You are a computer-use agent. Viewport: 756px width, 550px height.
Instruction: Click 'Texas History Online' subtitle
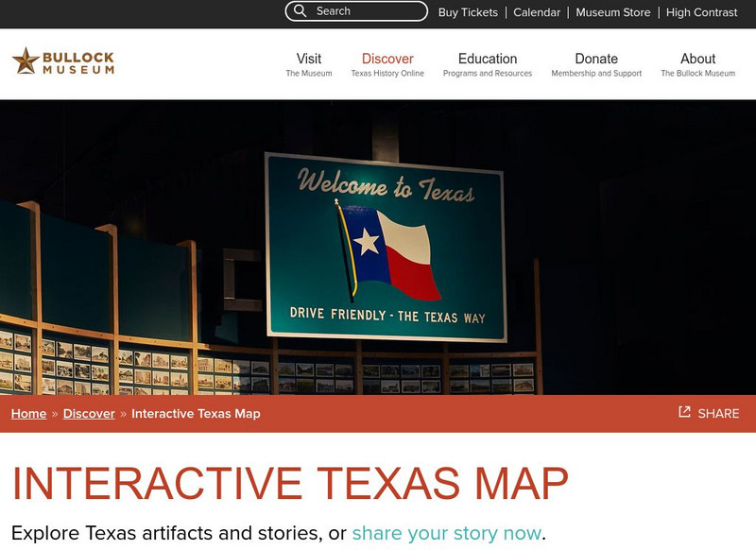(x=387, y=74)
